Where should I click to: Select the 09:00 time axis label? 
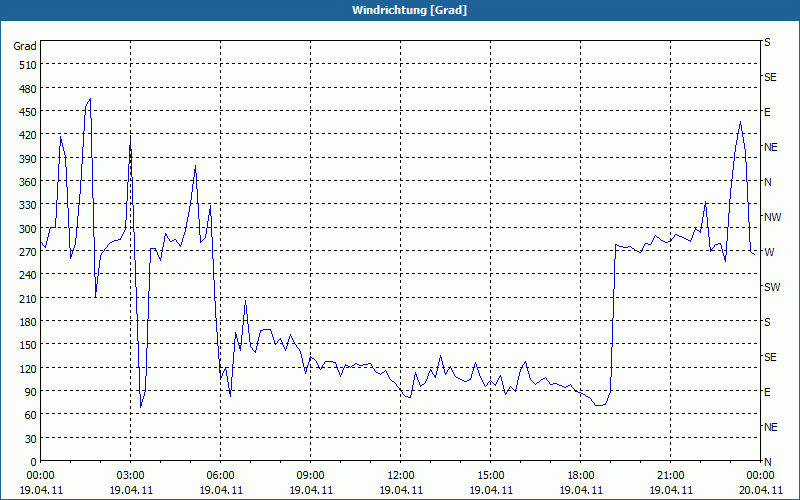(310, 476)
